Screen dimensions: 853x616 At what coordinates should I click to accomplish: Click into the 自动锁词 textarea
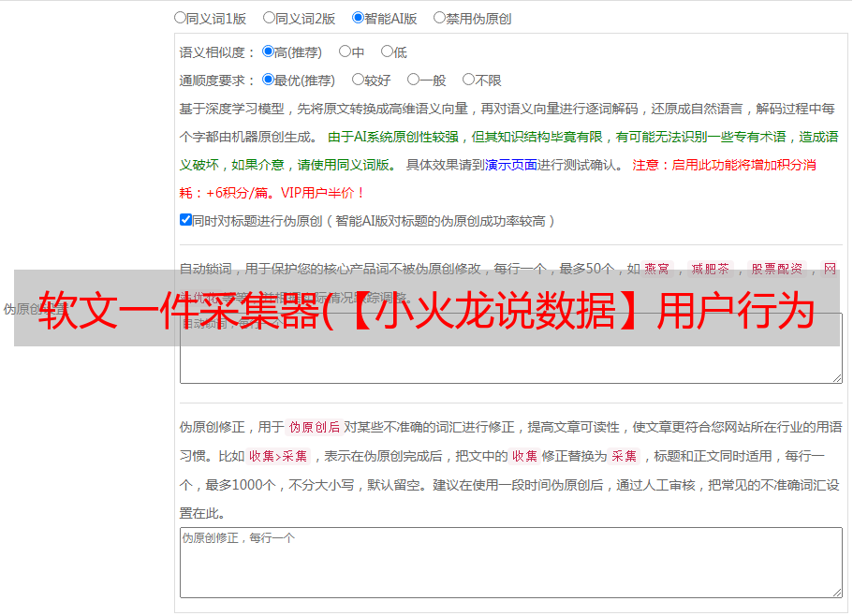click(511, 348)
